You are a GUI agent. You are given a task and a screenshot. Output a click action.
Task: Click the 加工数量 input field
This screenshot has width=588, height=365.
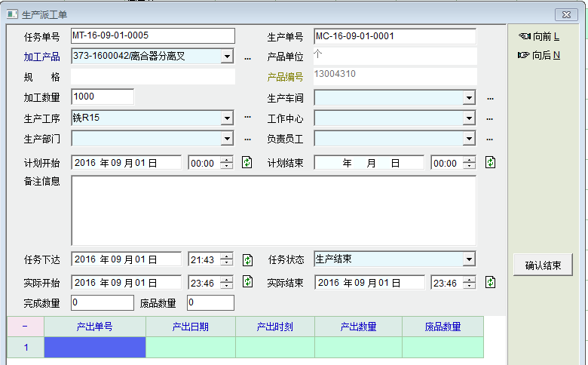[x=103, y=97]
